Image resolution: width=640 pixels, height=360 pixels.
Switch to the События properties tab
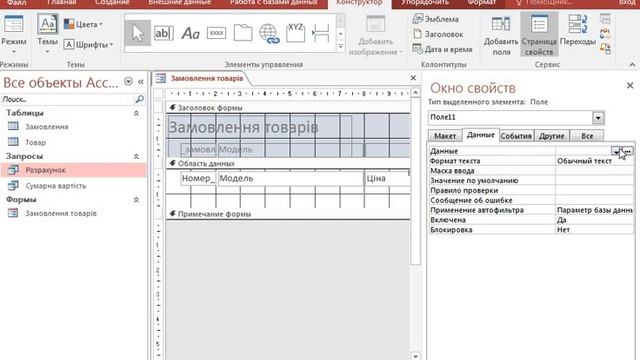click(x=516, y=136)
